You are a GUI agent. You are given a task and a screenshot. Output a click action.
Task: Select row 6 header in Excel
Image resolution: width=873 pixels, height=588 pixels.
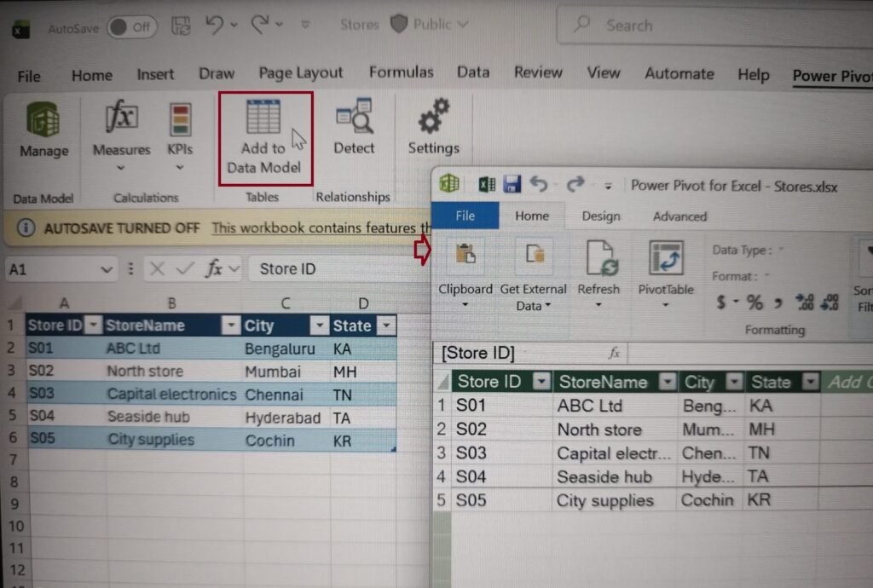(x=13, y=438)
